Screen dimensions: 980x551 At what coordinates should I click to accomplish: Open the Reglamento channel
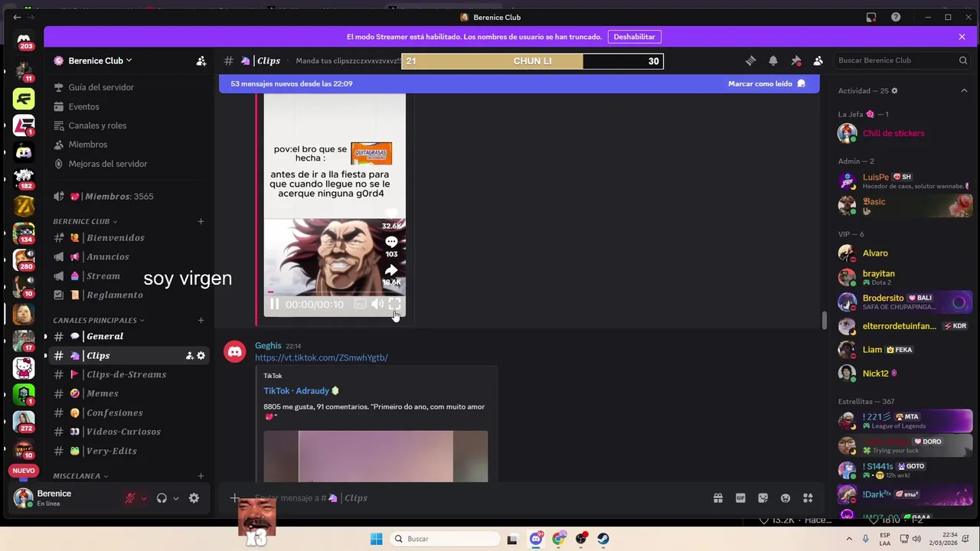coord(114,295)
